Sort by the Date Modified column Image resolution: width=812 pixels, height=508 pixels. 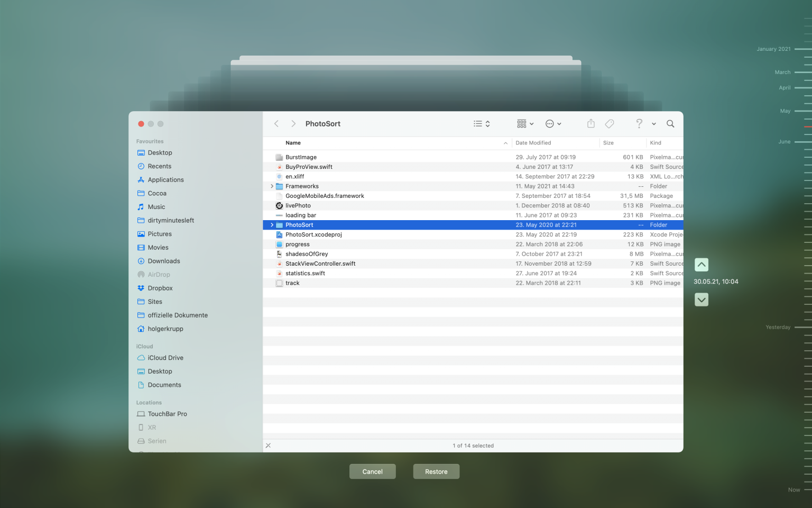click(x=533, y=143)
